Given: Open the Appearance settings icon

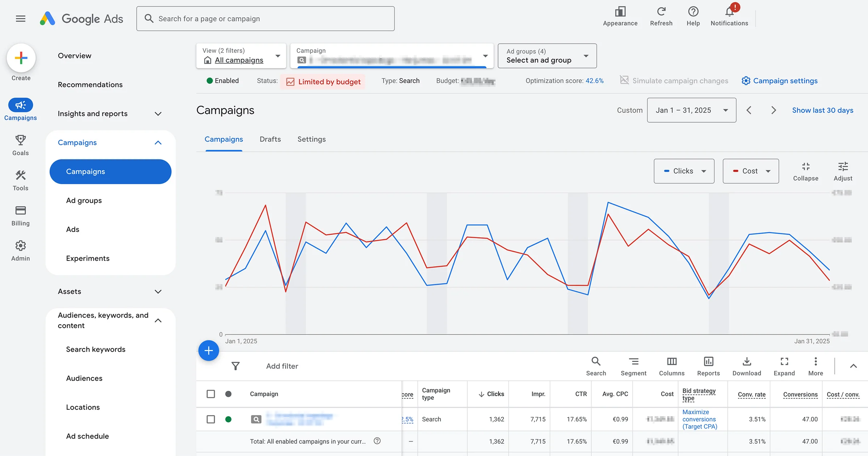Looking at the screenshot, I should [620, 12].
